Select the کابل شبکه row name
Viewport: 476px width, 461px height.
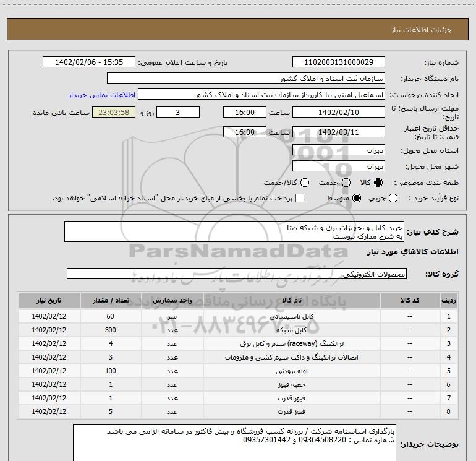[291, 330]
